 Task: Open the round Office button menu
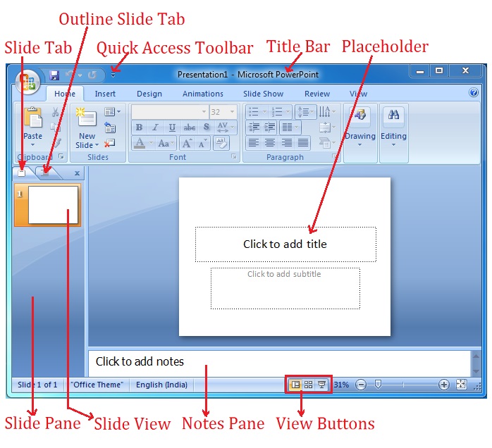27,82
